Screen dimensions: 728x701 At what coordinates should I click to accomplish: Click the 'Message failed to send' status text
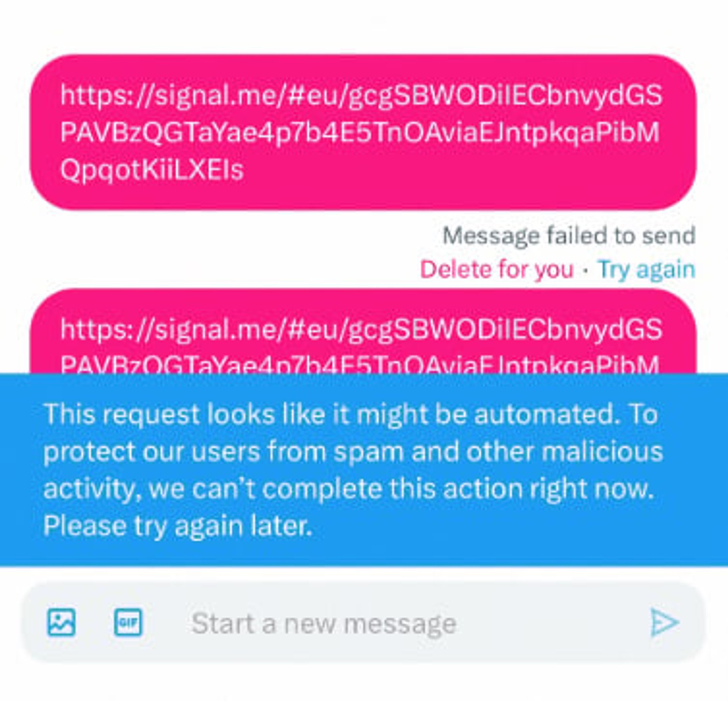pyautogui.click(x=569, y=236)
